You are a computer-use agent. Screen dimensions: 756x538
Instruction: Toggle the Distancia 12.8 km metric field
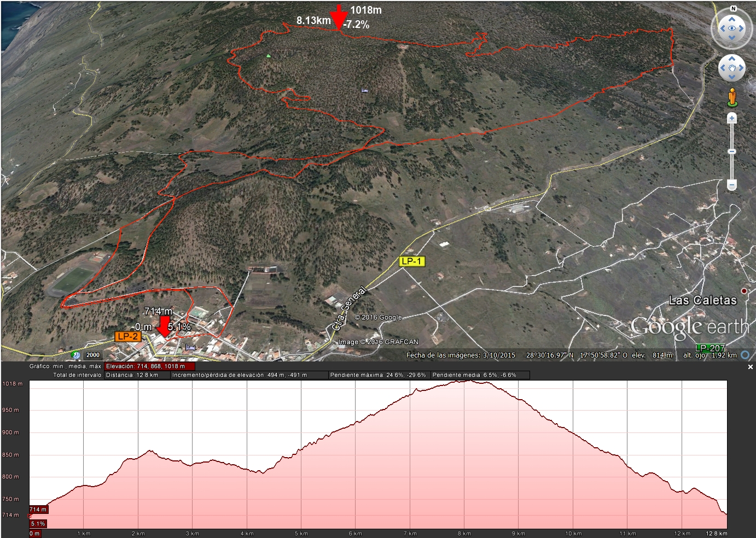click(x=137, y=375)
